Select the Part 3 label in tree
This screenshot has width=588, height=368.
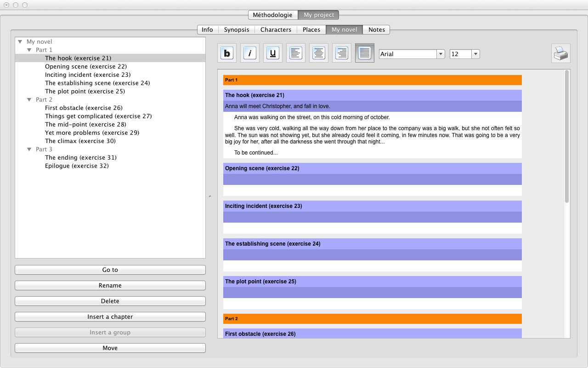(x=44, y=149)
